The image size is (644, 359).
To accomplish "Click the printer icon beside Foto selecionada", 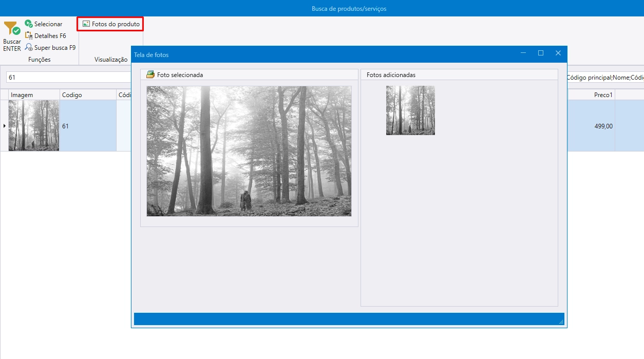I will (x=150, y=74).
